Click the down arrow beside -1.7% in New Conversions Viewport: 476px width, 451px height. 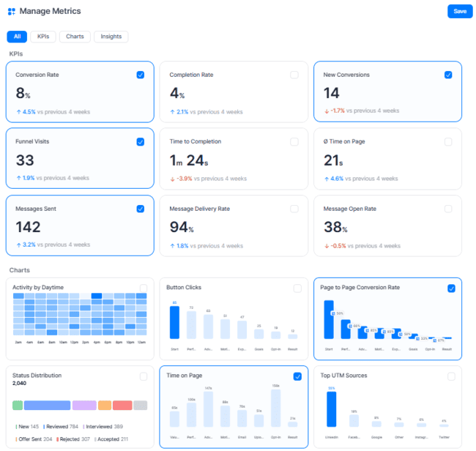[327, 111]
